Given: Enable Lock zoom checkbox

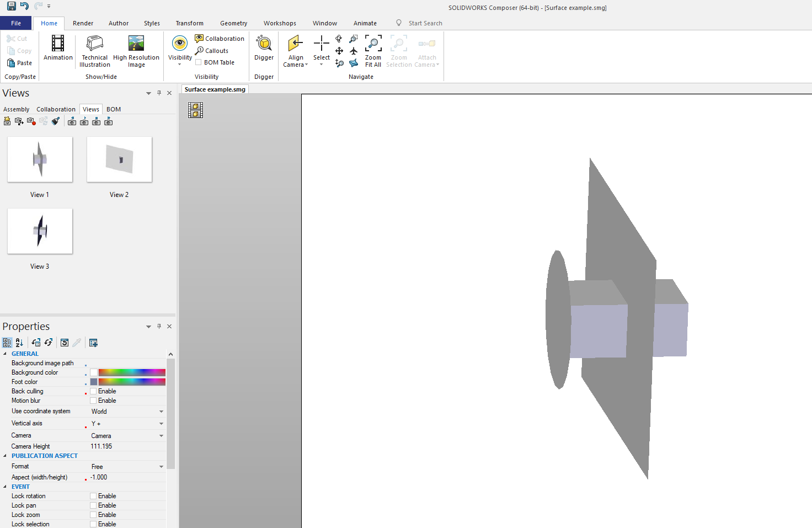Looking at the screenshot, I should click(x=93, y=515).
